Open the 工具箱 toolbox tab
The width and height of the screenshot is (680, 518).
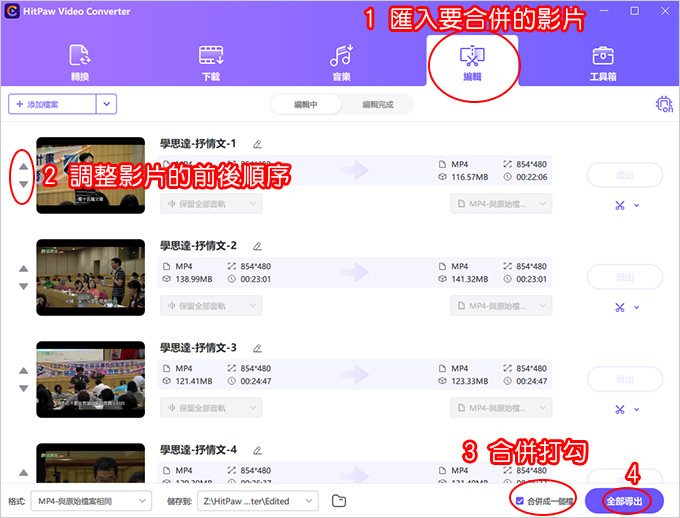point(603,62)
